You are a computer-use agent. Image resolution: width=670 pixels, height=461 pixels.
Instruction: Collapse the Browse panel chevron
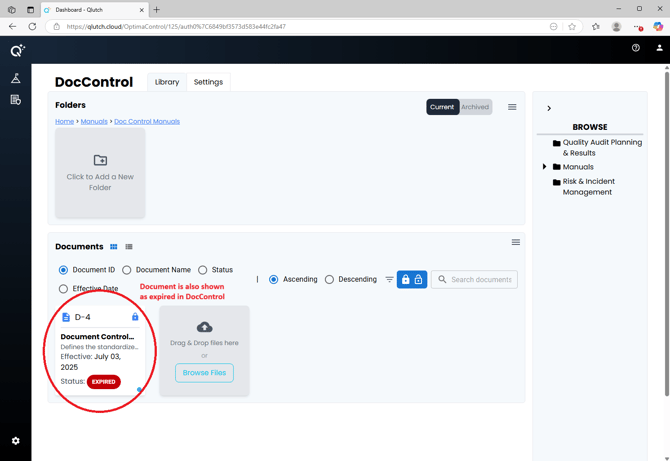549,108
